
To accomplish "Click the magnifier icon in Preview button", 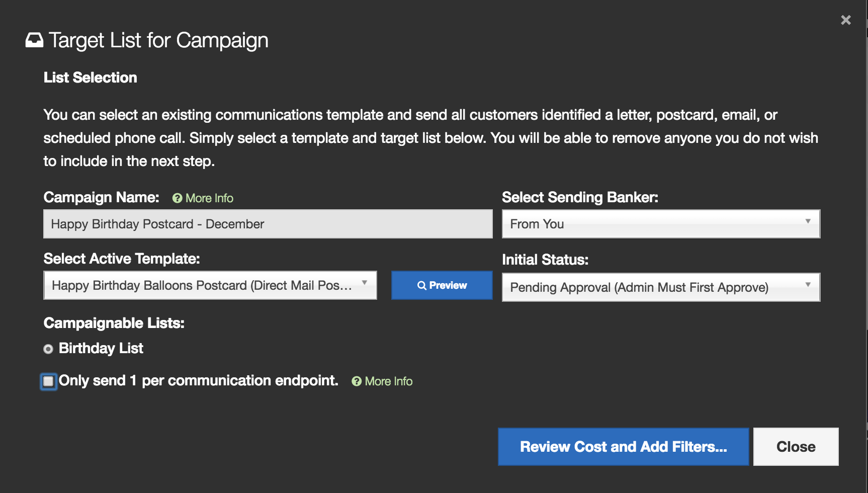I will [x=421, y=285].
